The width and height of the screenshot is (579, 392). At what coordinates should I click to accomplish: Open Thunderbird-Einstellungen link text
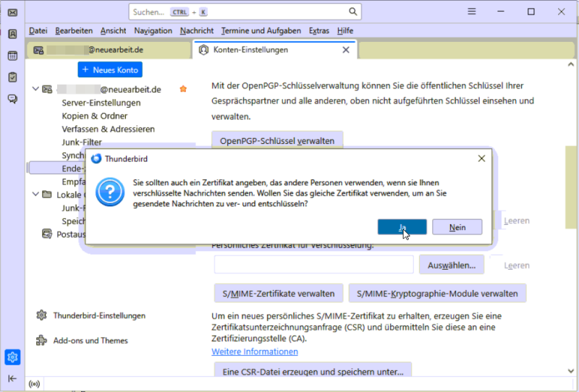(99, 315)
